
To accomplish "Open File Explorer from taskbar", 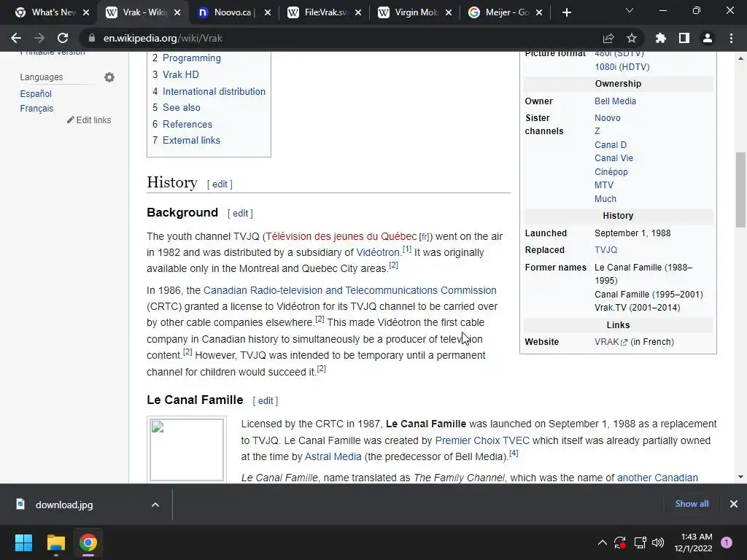I will [x=55, y=542].
